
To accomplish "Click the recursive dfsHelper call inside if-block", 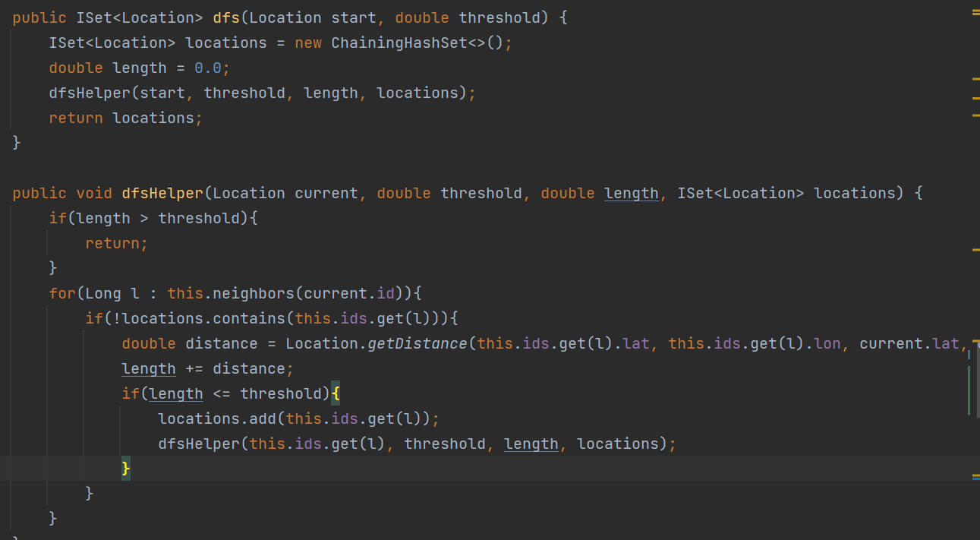I will (199, 444).
